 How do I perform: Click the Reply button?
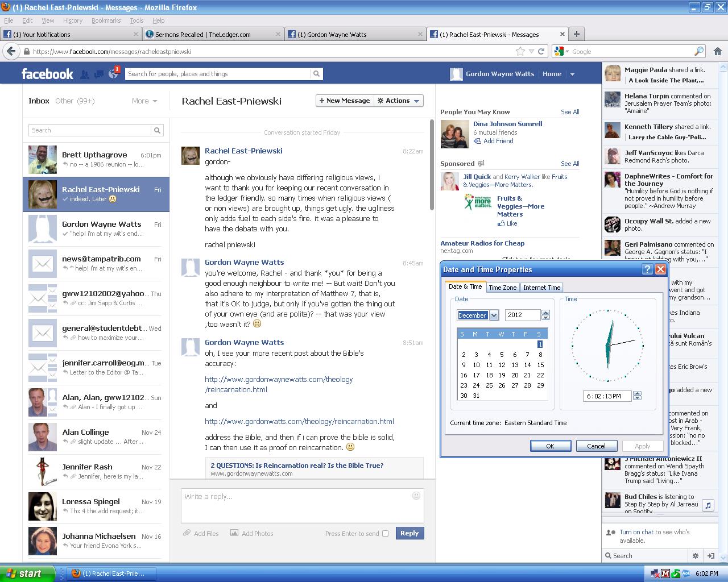(x=409, y=533)
